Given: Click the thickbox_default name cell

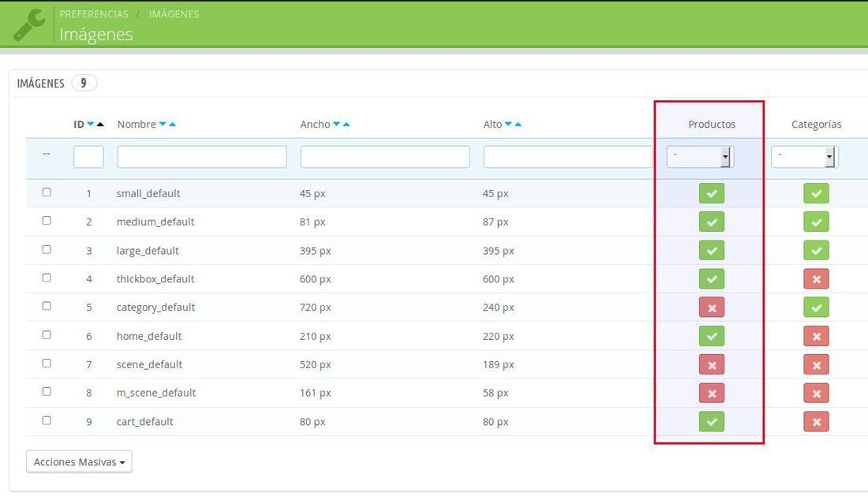Looking at the screenshot, I should pos(155,278).
